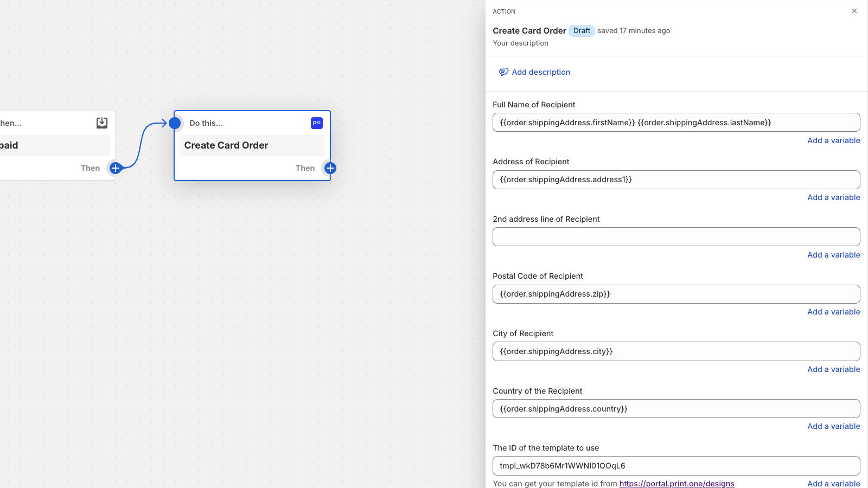Add a variable to 2nd address line
The image size is (868, 488).
coord(833,255)
